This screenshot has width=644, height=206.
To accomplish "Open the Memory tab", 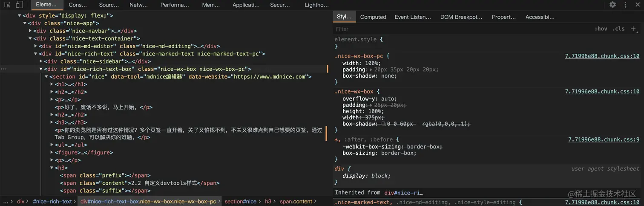I will click(211, 5).
